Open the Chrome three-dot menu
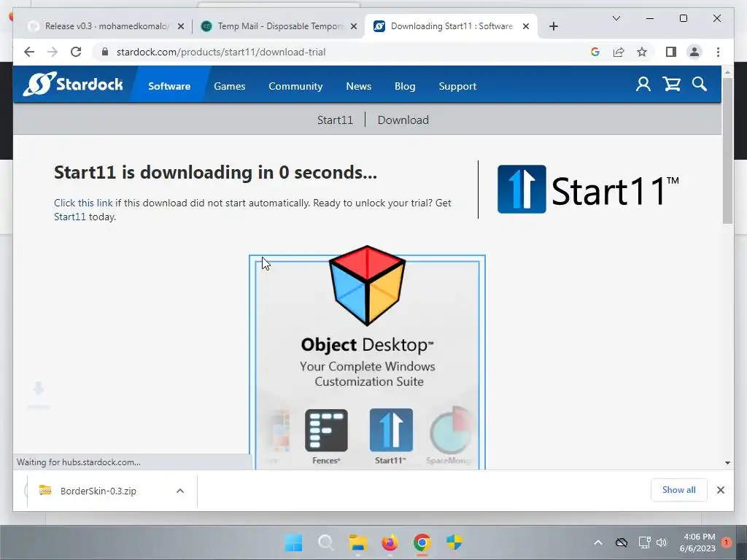The height and width of the screenshot is (560, 747). pos(718,52)
